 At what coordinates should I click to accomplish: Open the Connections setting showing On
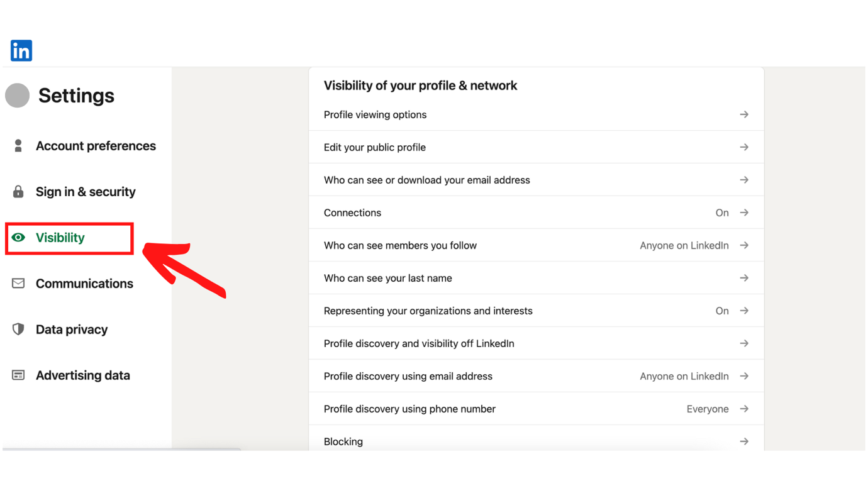click(x=537, y=213)
